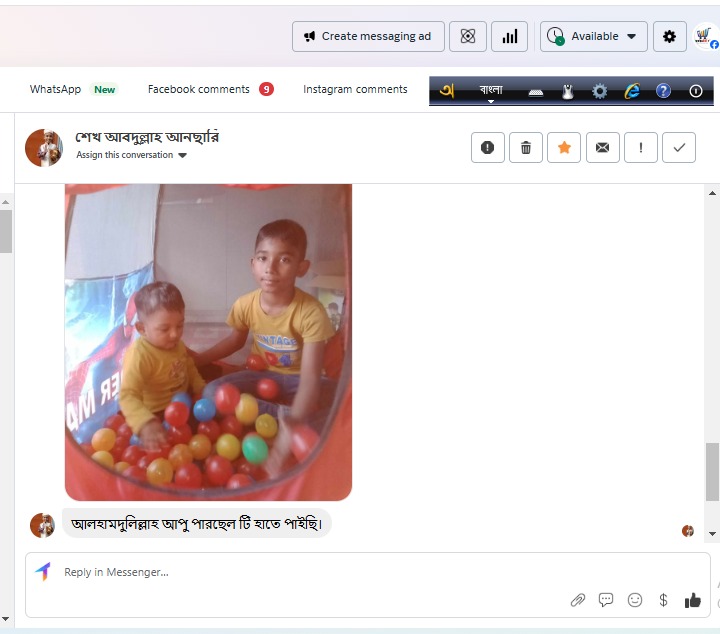Open the Available status dropdown
This screenshot has height=634, width=720.
(594, 36)
